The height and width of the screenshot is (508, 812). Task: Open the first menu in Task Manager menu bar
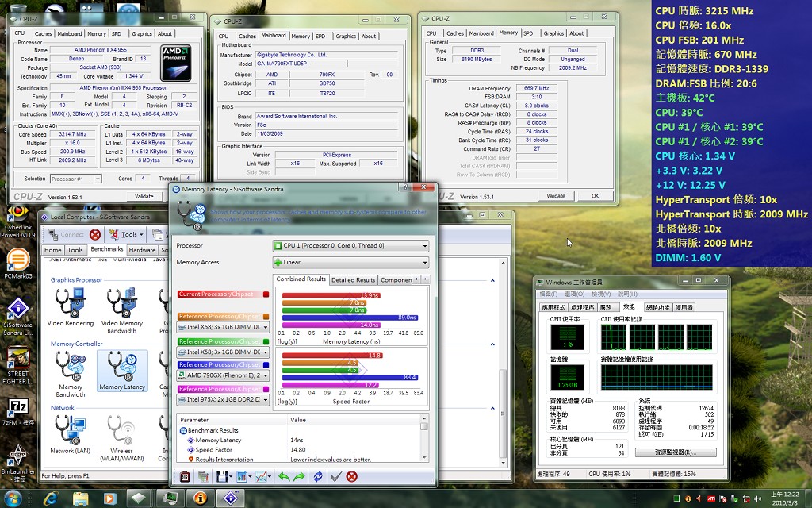click(549, 294)
